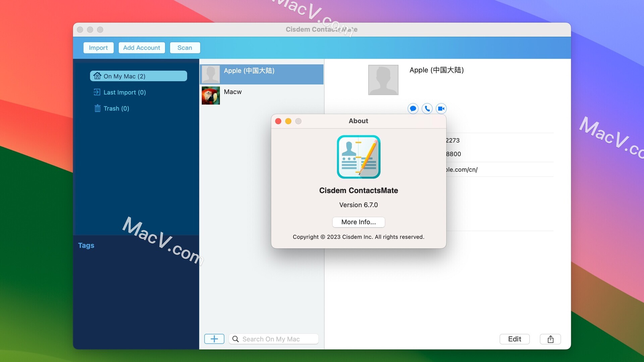Click Apple (中国大陆) name in detail pane

click(x=436, y=70)
